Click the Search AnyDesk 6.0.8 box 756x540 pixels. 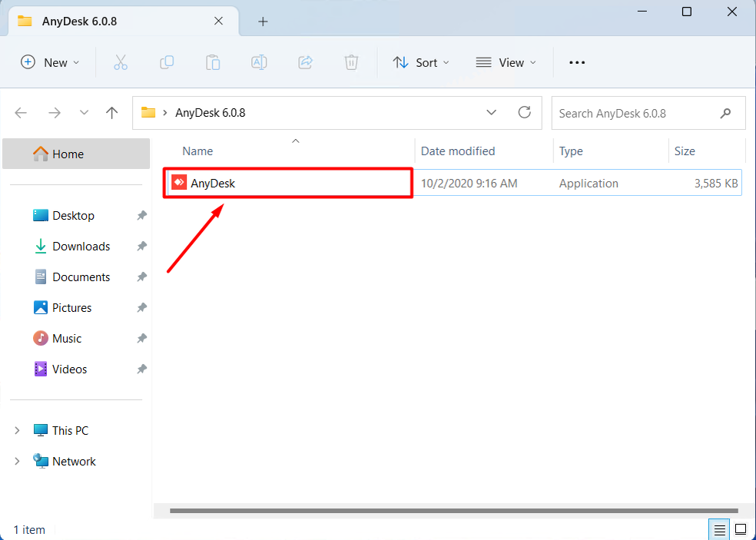click(x=648, y=113)
